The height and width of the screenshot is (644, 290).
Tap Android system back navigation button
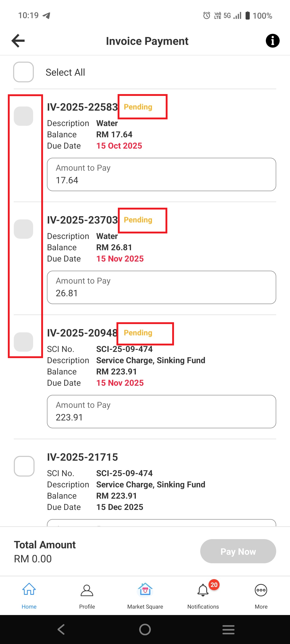(x=61, y=630)
